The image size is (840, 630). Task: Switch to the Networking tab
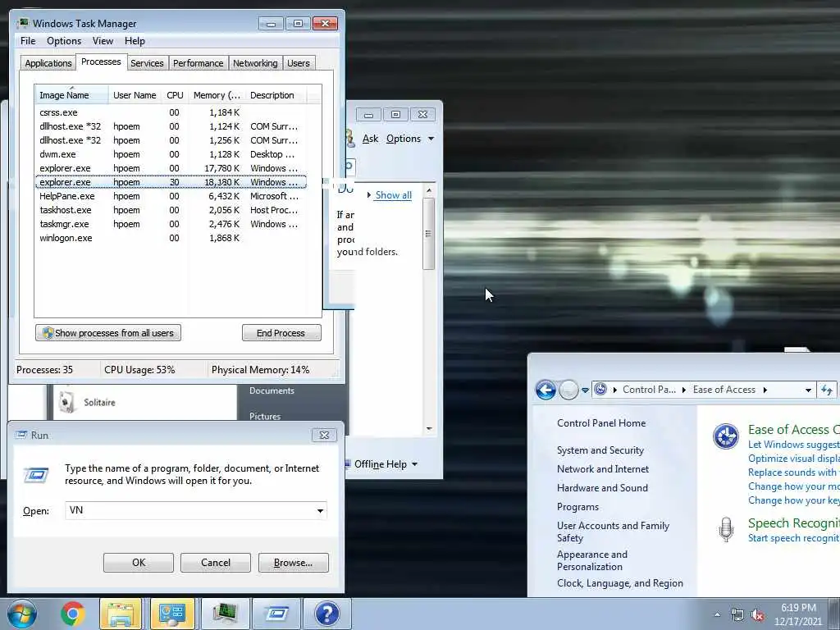click(255, 63)
